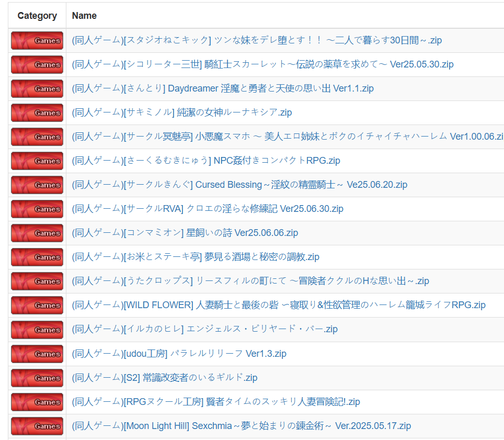
Task: Open the リースフィルの町にて zip link
Action: (x=250, y=281)
